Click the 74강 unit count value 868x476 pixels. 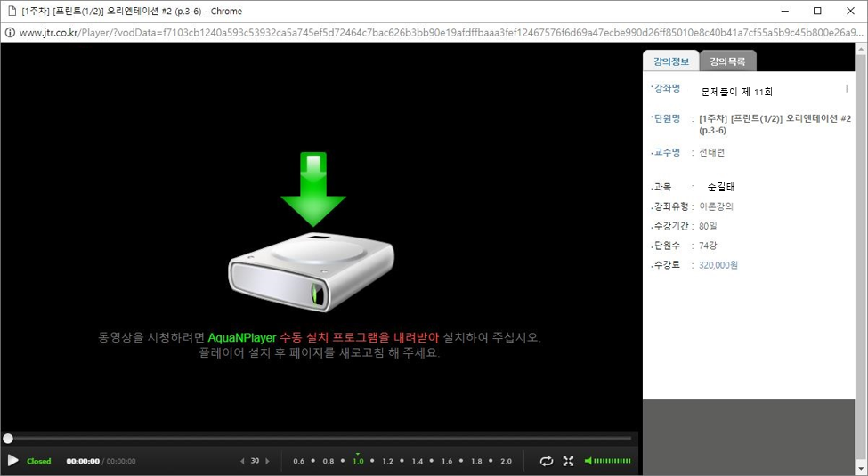coord(708,246)
